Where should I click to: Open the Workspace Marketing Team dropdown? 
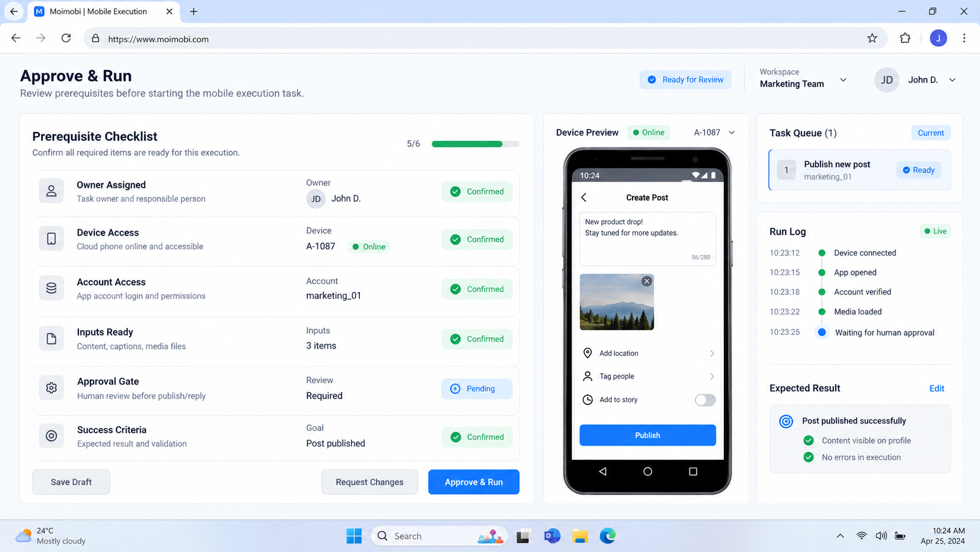(803, 79)
